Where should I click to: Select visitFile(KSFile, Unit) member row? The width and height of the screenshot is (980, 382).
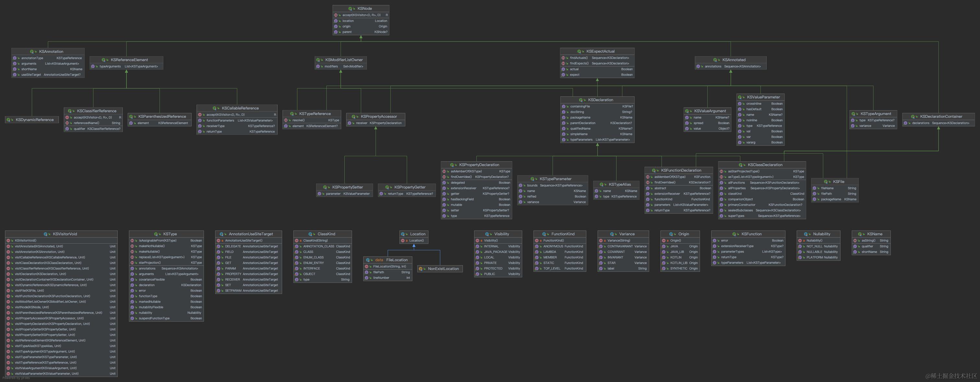click(x=29, y=291)
